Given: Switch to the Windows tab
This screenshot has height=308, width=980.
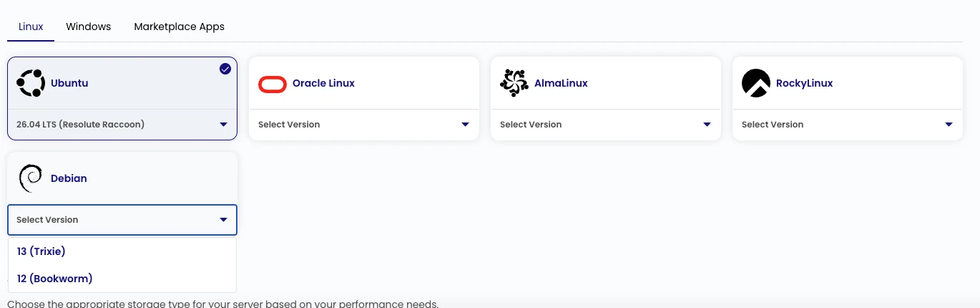Looking at the screenshot, I should coord(89,27).
